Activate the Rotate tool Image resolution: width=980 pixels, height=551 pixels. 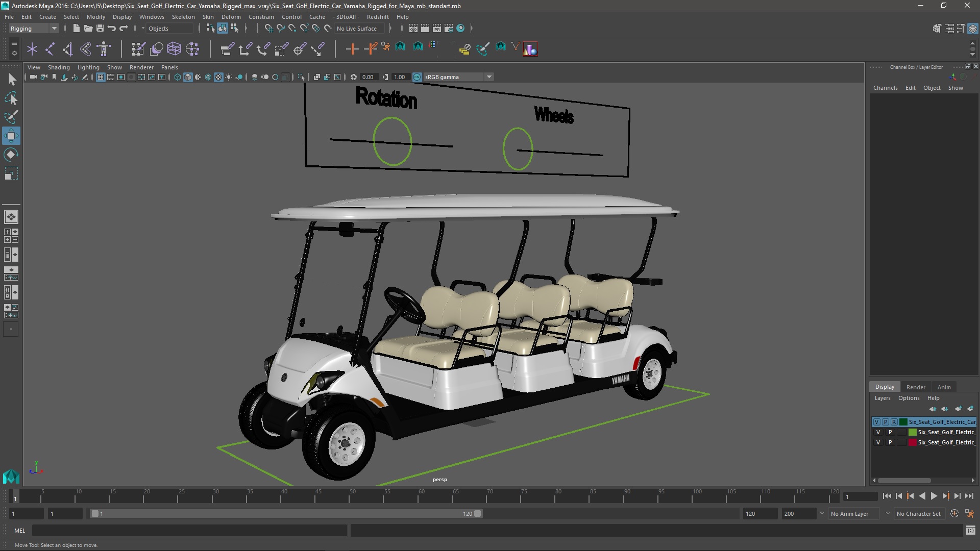(11, 155)
